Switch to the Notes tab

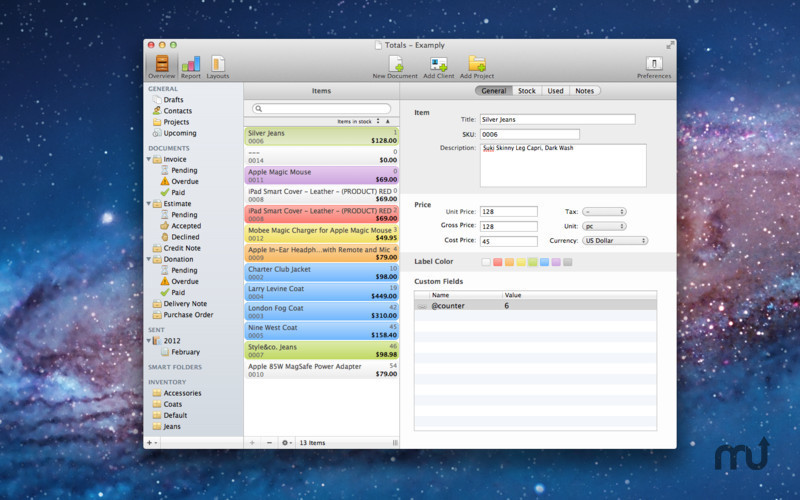585,91
